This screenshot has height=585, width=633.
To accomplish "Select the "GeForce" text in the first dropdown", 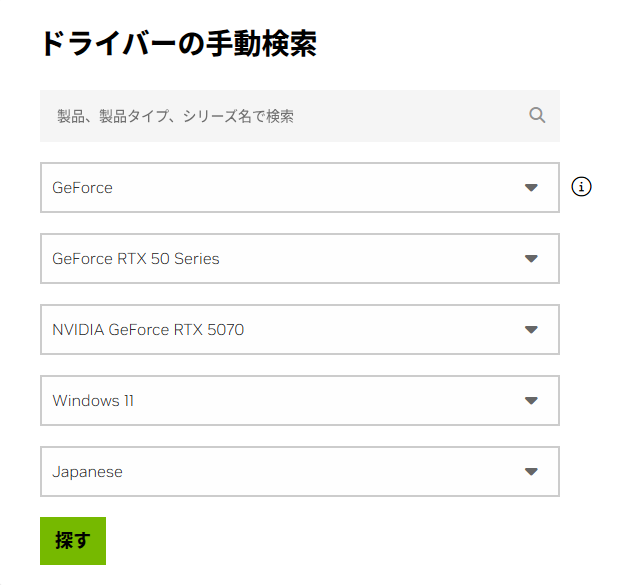I will point(82,188).
